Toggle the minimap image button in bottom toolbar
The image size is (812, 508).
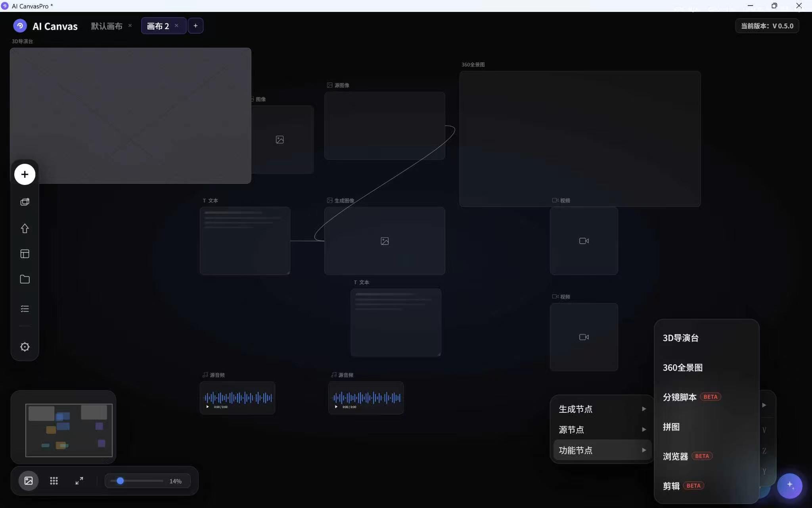[x=29, y=481]
